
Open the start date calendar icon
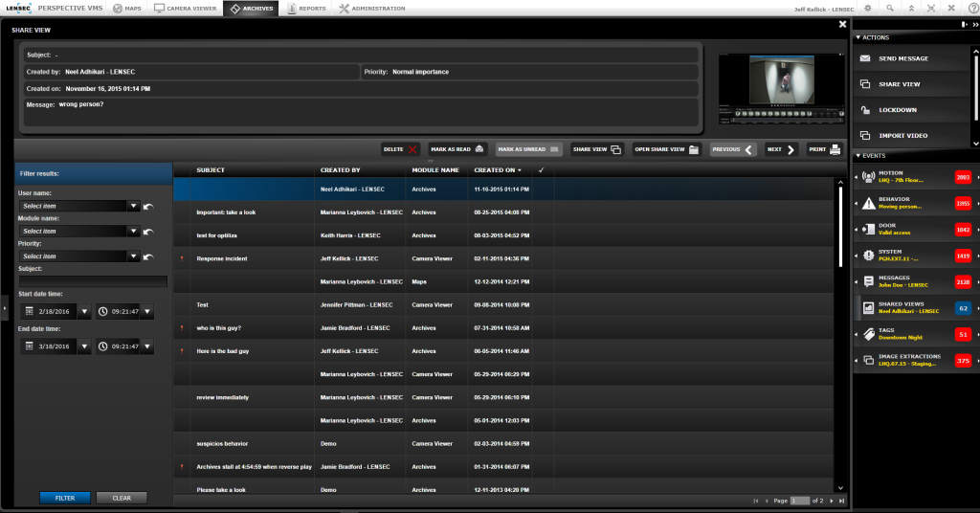29,311
